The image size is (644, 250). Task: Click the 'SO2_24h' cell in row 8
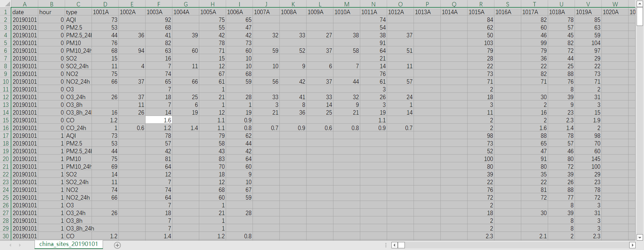(78, 66)
